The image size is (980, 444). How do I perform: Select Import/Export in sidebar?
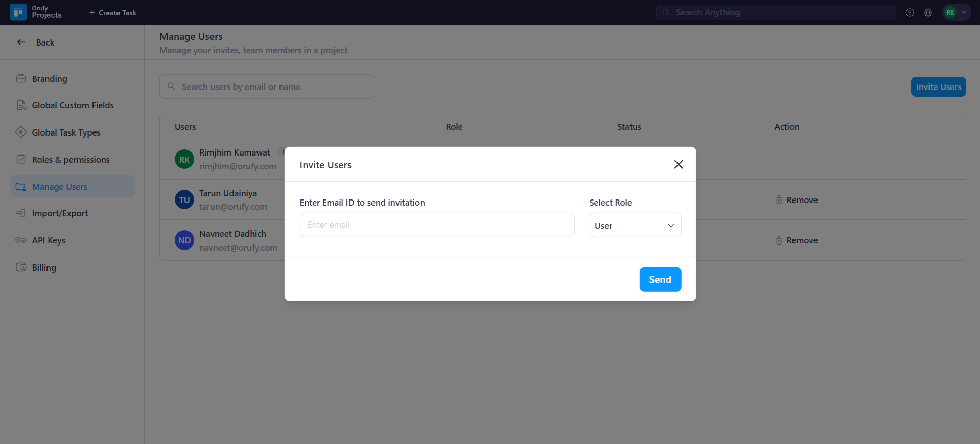[60, 213]
